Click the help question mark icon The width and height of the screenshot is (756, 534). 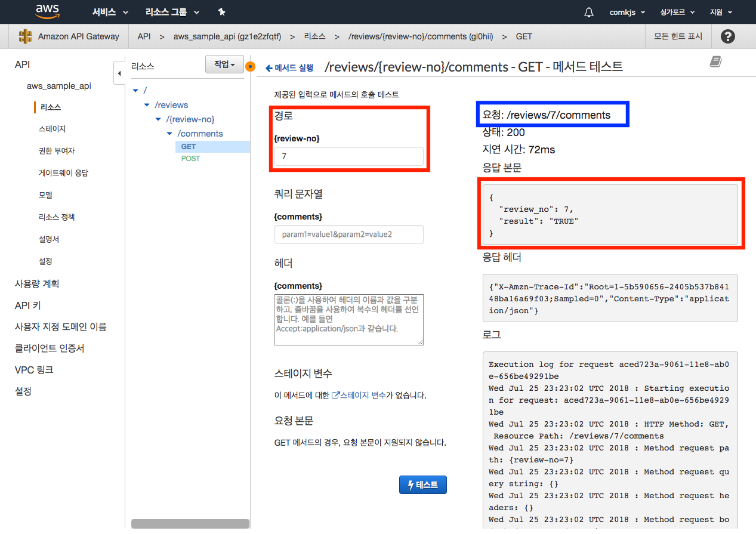727,36
